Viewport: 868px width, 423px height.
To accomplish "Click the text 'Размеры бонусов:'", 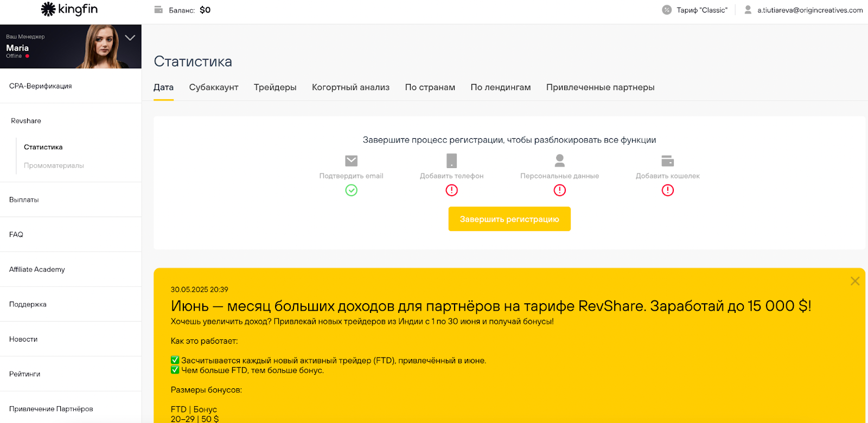I will click(x=206, y=390).
